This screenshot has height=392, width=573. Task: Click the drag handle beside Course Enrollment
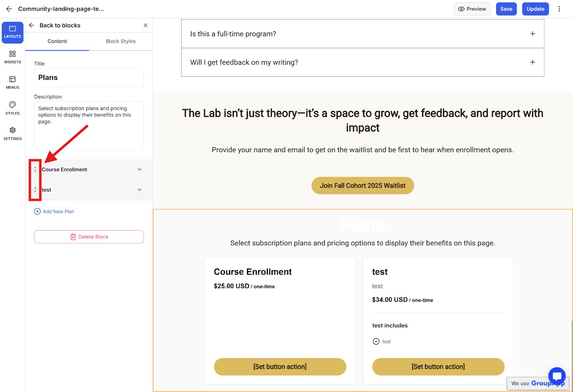tap(35, 169)
